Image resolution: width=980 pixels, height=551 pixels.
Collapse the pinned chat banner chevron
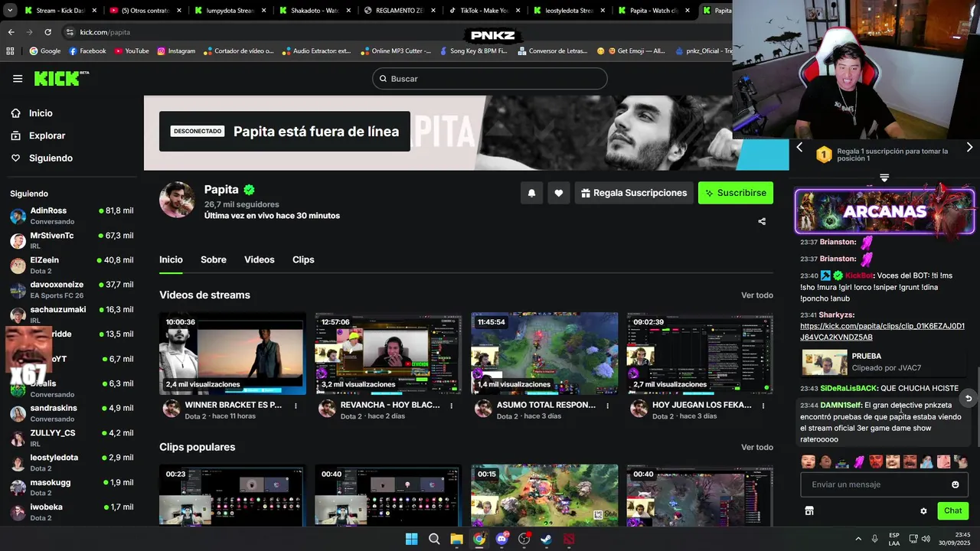pyautogui.click(x=884, y=178)
